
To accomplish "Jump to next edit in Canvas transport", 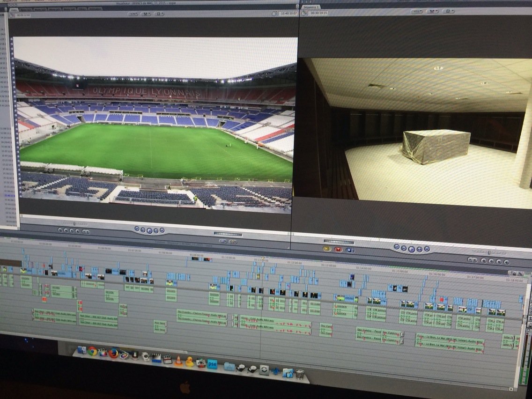I will 428,249.
